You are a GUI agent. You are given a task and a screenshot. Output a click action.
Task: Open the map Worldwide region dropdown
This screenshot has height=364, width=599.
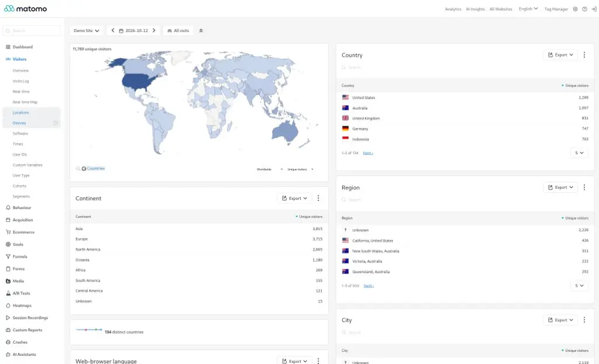[269, 169]
